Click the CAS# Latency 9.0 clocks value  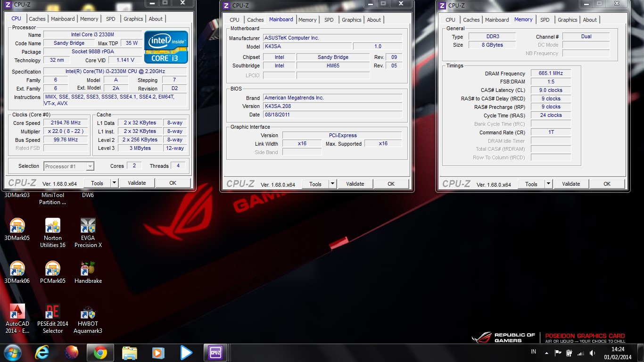click(551, 90)
